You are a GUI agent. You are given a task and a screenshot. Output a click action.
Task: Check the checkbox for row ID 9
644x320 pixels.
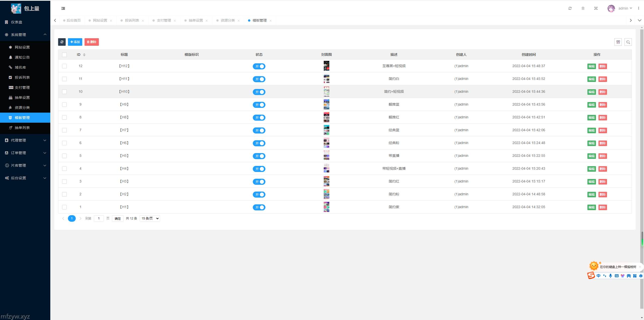(x=64, y=105)
